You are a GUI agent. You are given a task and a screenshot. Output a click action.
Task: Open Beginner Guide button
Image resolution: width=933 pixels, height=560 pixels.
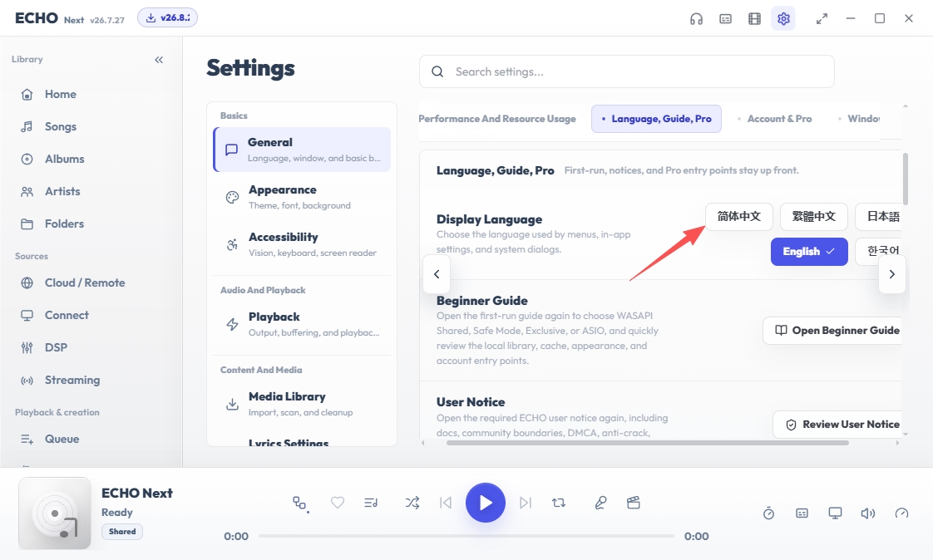832,331
